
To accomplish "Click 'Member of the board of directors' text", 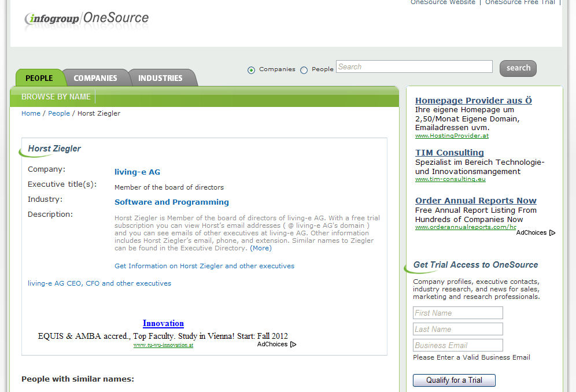I will [x=169, y=187].
